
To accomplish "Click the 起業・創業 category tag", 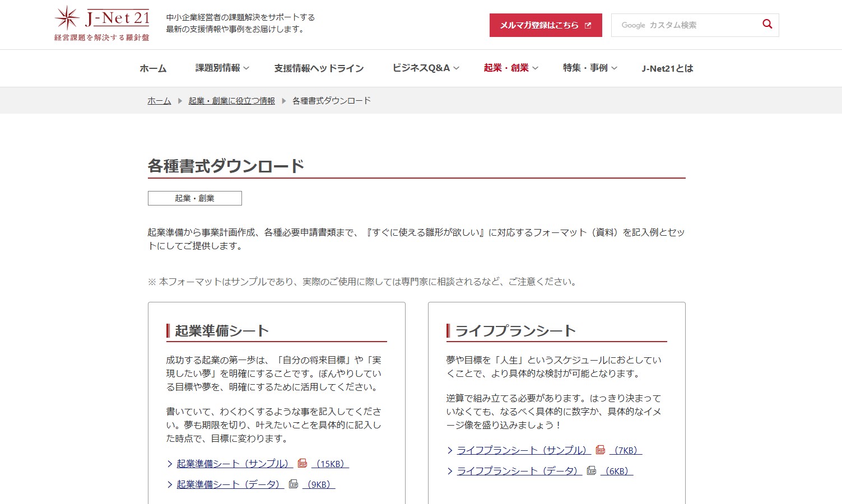I will 194,198.
